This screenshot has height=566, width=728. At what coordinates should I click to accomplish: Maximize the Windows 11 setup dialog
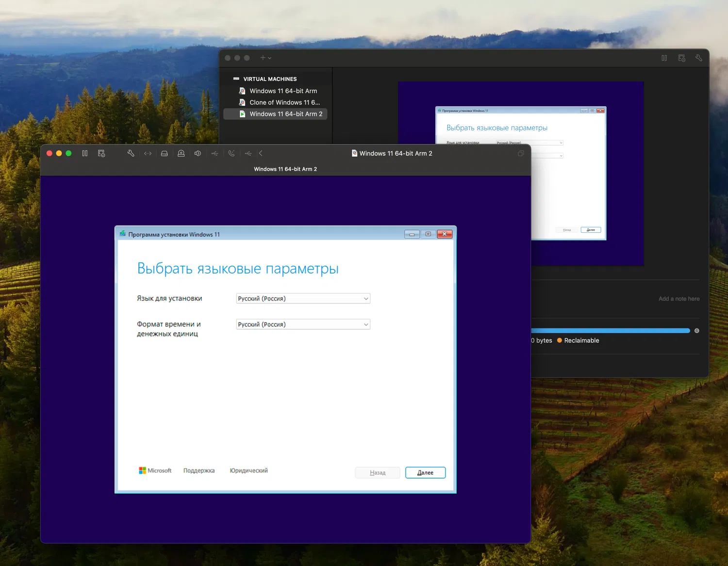point(428,234)
